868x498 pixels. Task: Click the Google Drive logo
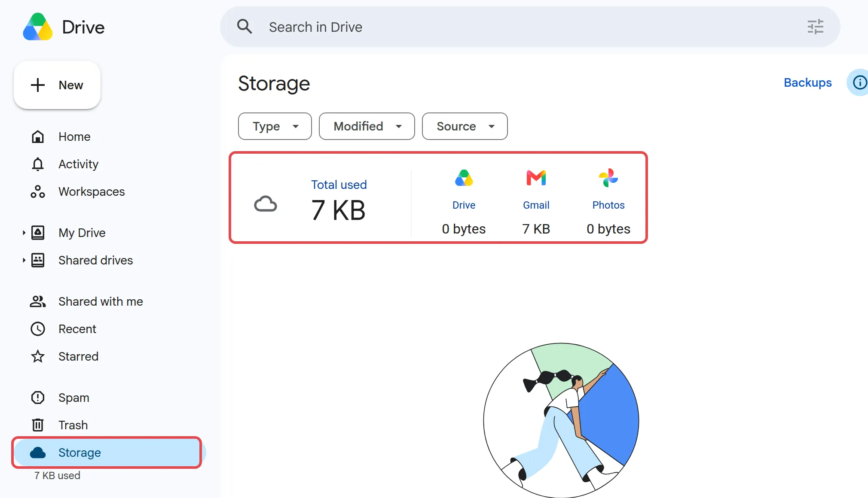pos(38,27)
